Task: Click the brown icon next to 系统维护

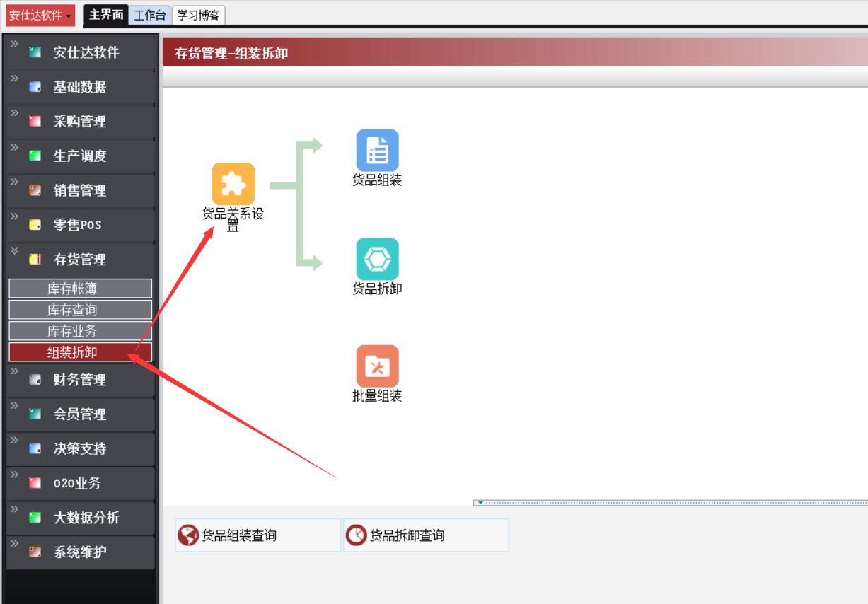Action: [35, 552]
